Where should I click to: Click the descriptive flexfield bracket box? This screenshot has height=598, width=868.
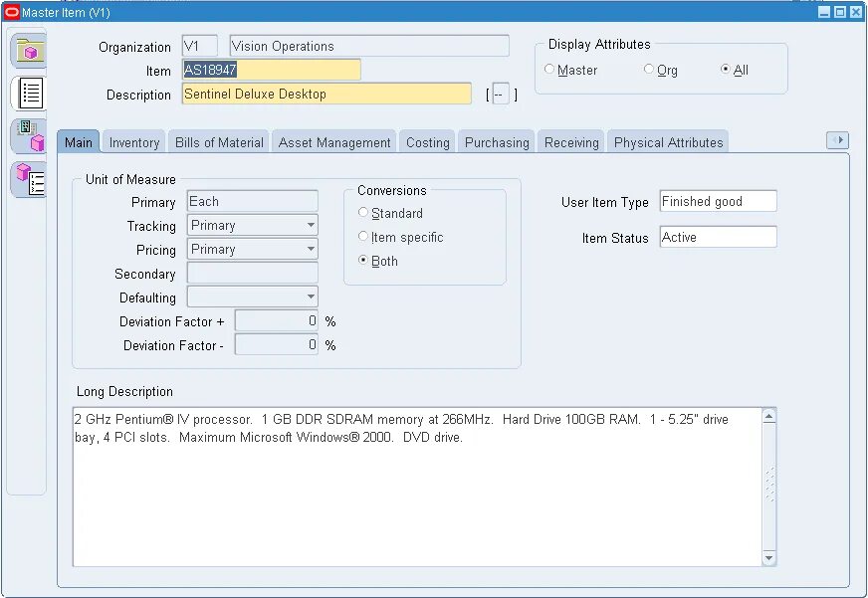501,95
